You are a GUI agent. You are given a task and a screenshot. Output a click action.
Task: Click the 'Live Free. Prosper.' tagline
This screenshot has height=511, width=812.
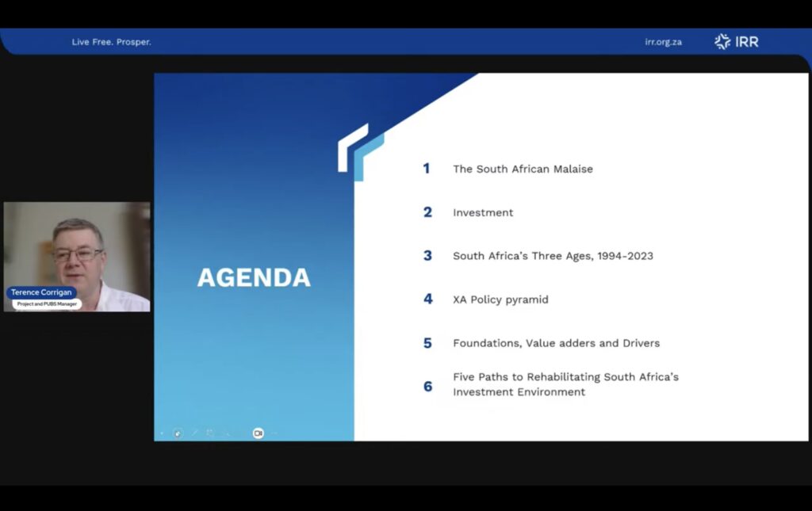(111, 42)
